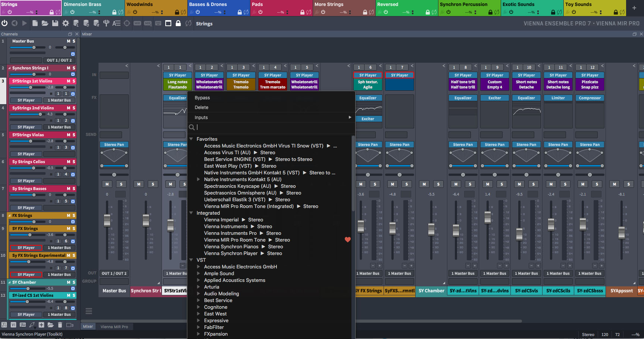Click the magnifier search icon in plugin menu

tap(191, 127)
